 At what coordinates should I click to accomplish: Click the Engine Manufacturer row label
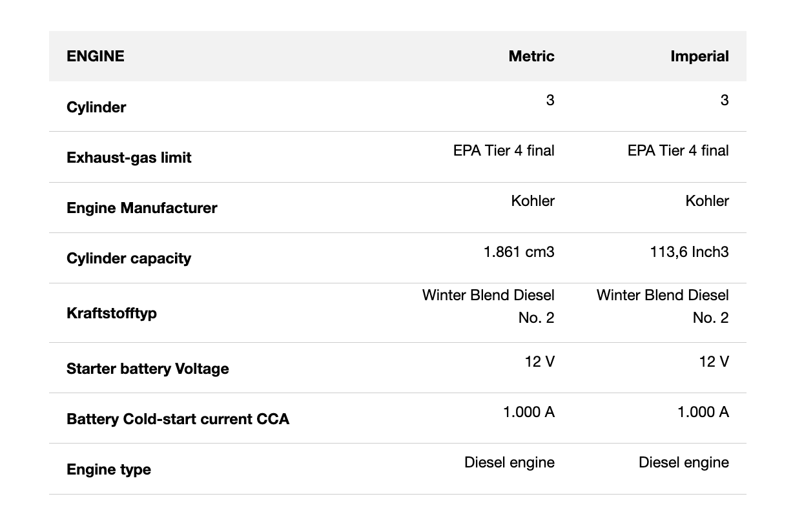(141, 208)
